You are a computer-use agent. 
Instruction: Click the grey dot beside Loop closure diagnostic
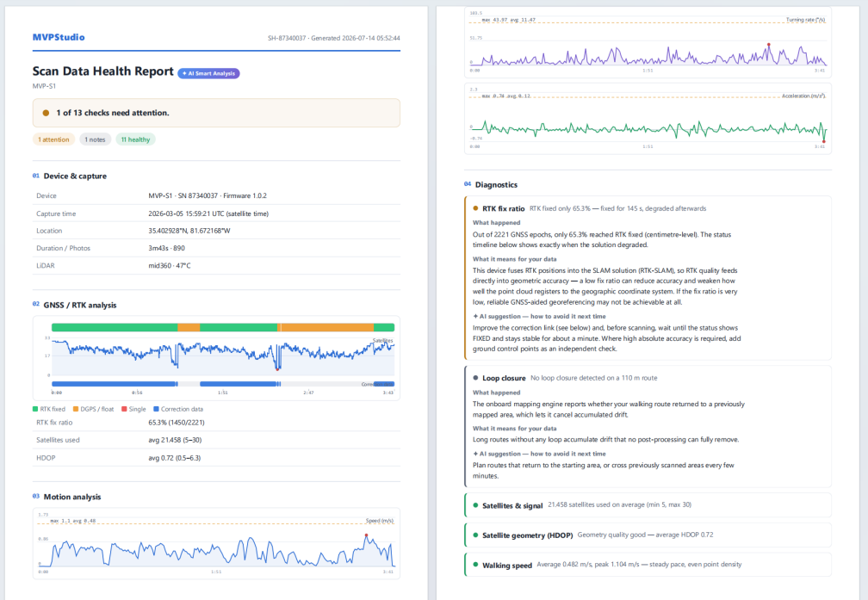point(475,378)
